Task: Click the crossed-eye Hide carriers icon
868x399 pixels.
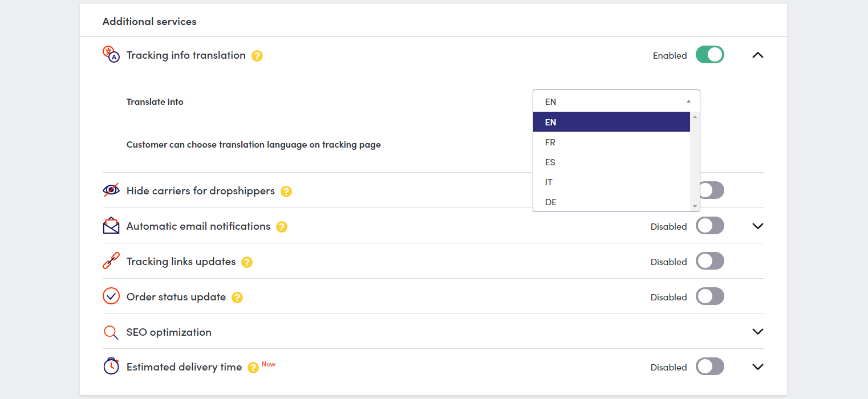Action: click(111, 190)
